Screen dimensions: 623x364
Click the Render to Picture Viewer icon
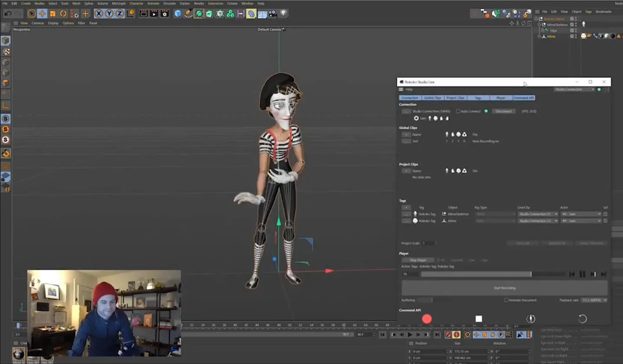[154, 13]
